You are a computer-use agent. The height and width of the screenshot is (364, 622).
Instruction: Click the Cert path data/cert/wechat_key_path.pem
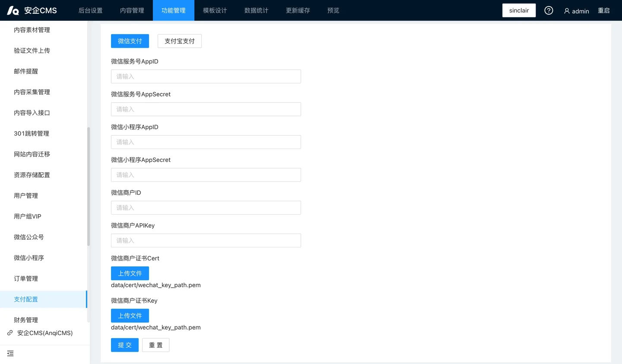(156, 285)
